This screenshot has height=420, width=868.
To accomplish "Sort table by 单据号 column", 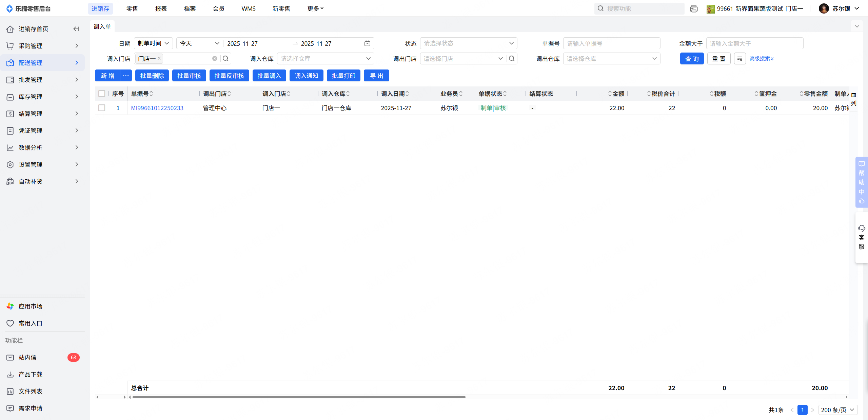I will [151, 94].
